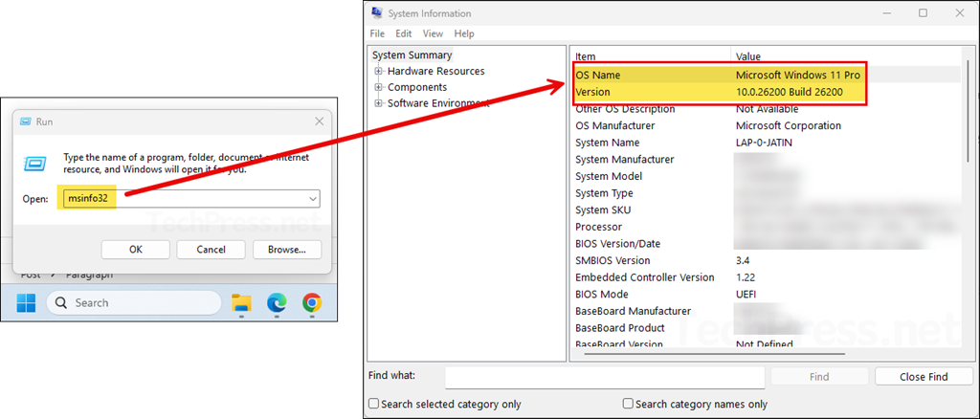Click the Find button
This screenshot has height=419, width=980.
pyautogui.click(x=819, y=377)
